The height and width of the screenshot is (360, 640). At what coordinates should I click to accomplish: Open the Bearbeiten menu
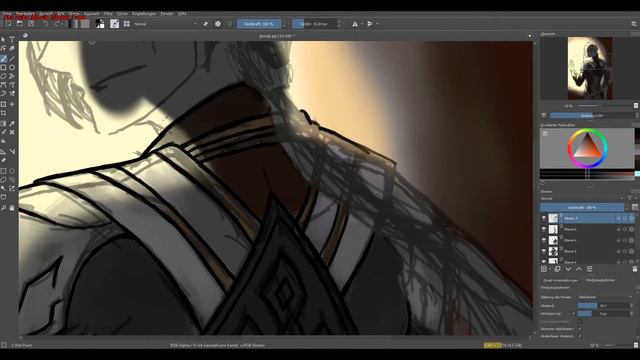tap(25, 14)
